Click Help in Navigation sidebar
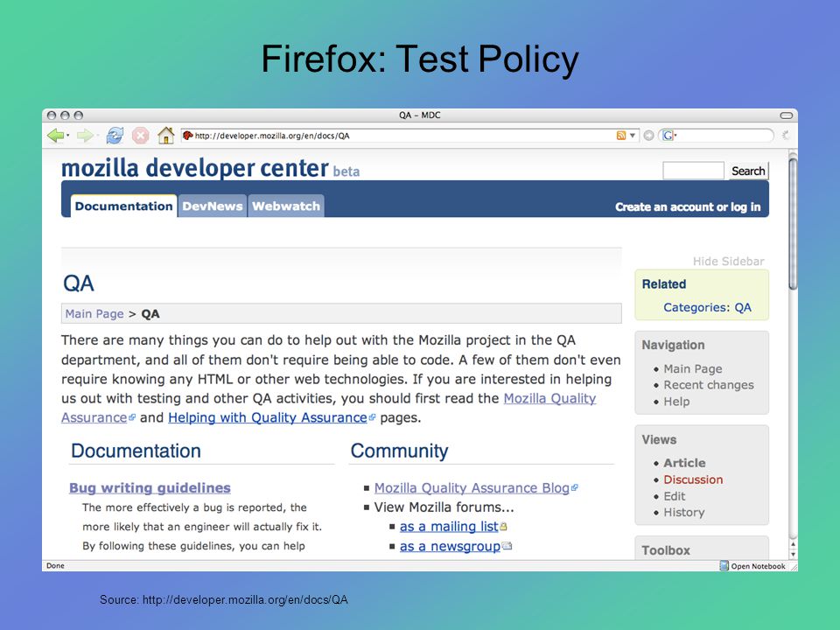Screen dimensions: 840x630 (676, 402)
